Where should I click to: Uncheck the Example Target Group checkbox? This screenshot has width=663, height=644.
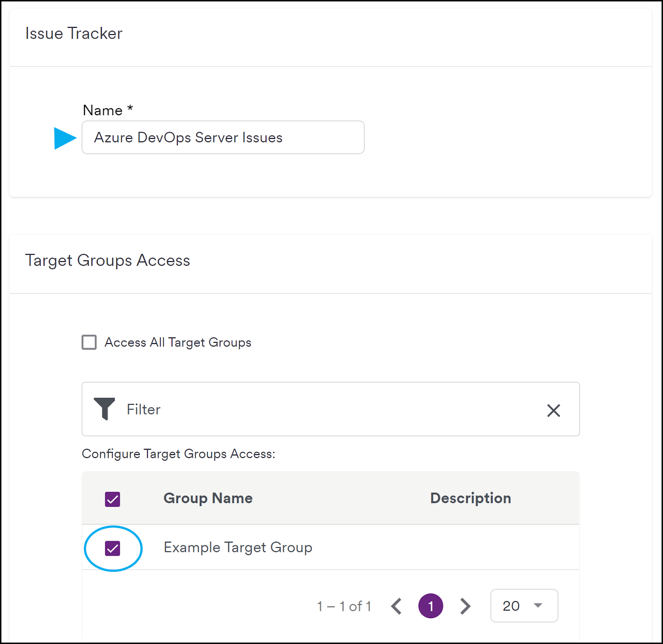tap(112, 548)
